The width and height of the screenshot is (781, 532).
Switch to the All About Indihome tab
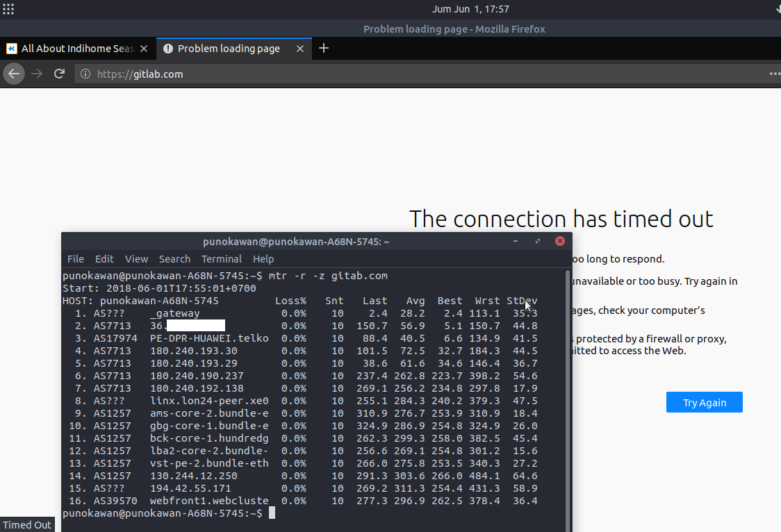click(76, 49)
